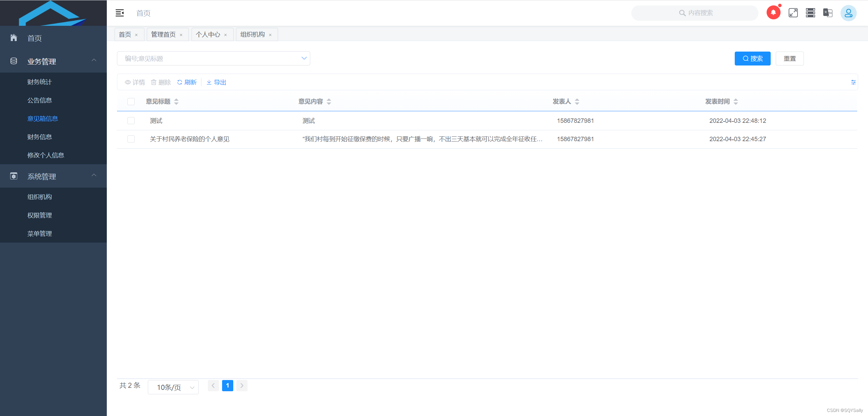Image resolution: width=868 pixels, height=416 pixels.
Task: Check the checkbox for row 测试
Action: [131, 120]
